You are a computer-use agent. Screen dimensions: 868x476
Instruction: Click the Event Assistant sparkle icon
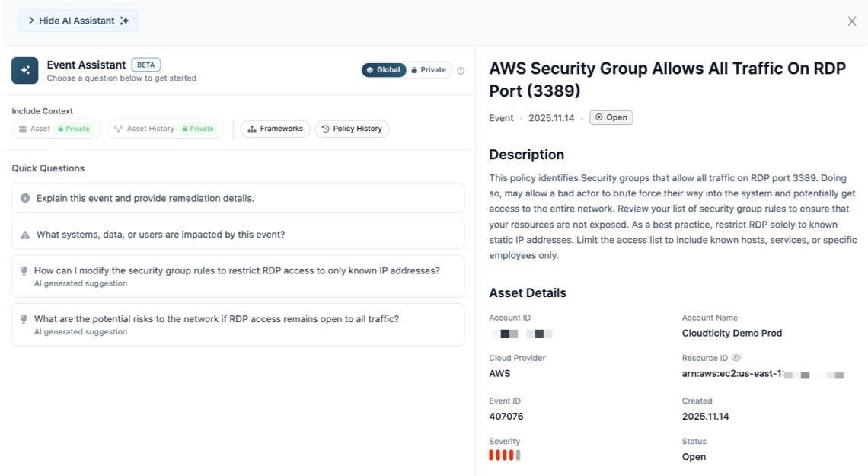(24, 69)
